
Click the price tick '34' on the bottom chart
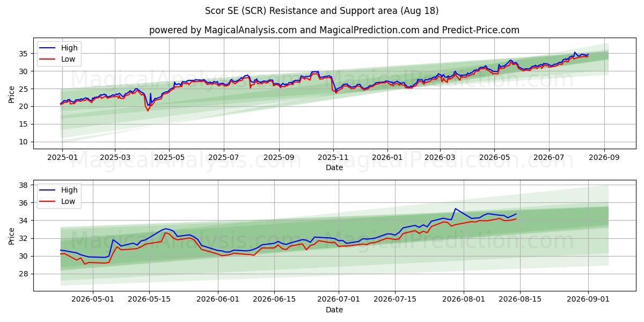(x=25, y=221)
